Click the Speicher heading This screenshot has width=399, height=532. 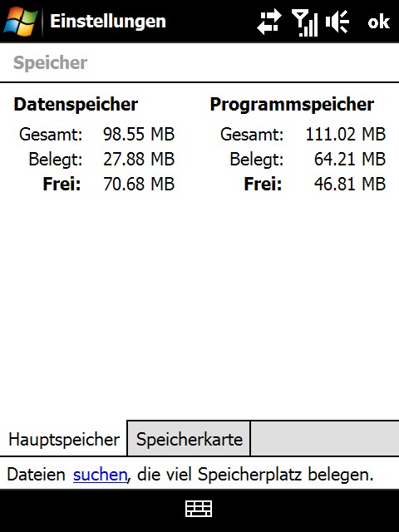tap(50, 63)
